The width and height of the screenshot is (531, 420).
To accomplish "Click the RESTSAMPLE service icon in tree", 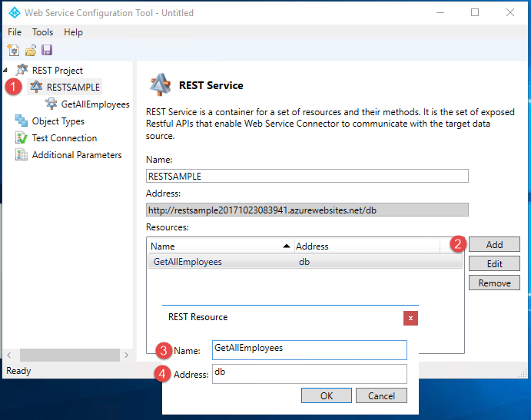I will (37, 87).
